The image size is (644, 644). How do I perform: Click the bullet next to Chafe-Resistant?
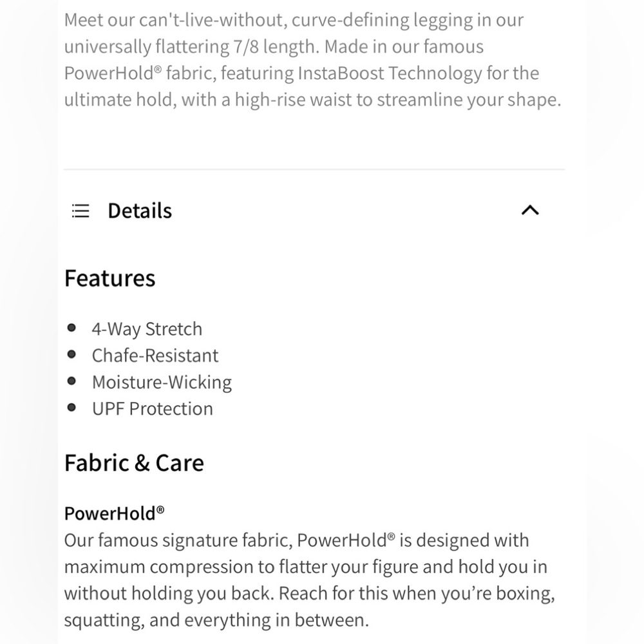71,354
